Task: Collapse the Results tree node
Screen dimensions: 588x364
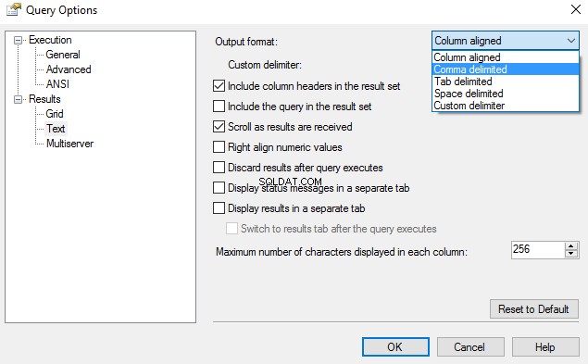Action: tap(18, 99)
